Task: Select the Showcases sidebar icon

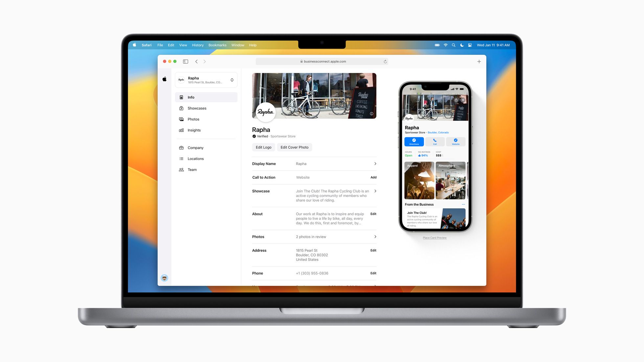Action: 181,108
